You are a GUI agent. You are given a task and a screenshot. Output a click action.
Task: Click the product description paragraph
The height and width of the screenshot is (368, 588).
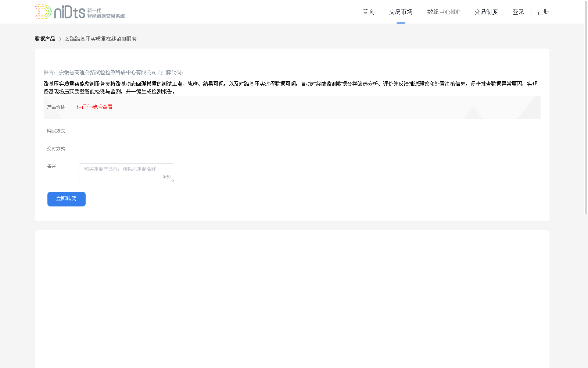click(x=290, y=88)
